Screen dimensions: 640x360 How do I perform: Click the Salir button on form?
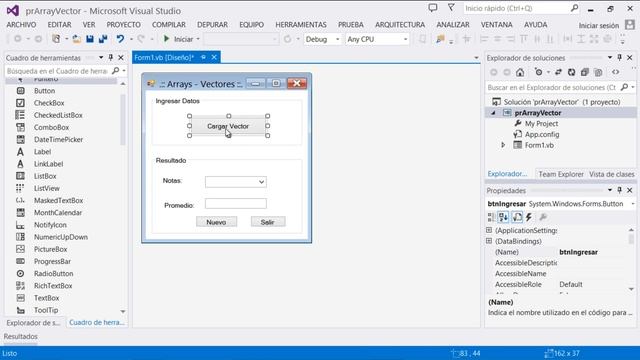268,222
